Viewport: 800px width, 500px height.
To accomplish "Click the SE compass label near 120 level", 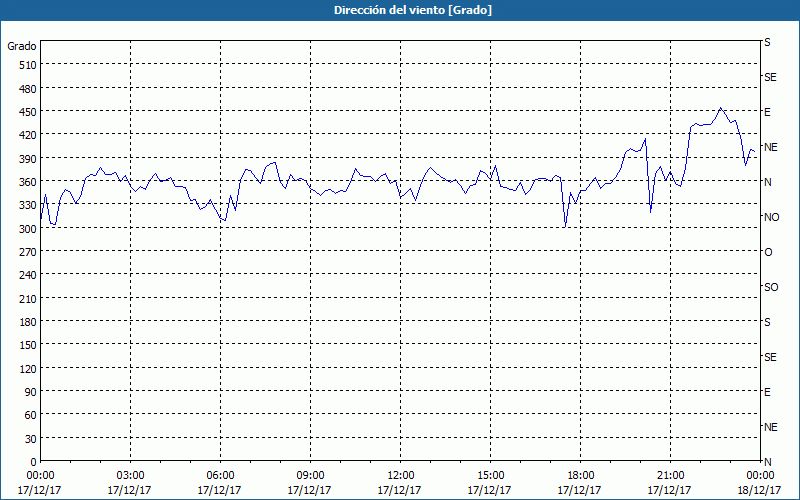I will pos(770,357).
